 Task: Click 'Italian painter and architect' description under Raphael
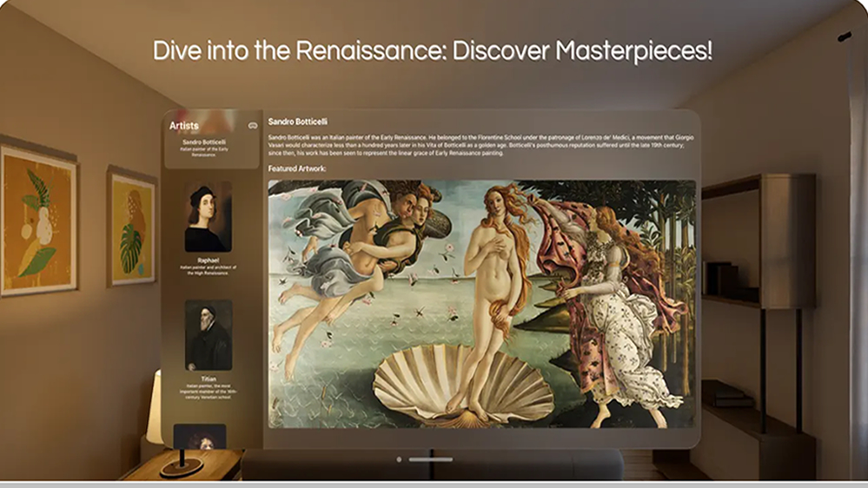[x=209, y=270]
